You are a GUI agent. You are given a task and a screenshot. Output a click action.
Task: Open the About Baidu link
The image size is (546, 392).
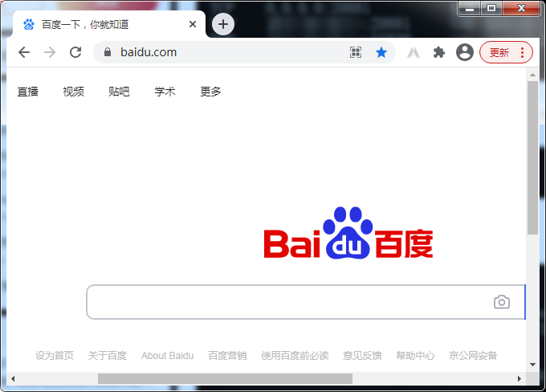click(168, 355)
